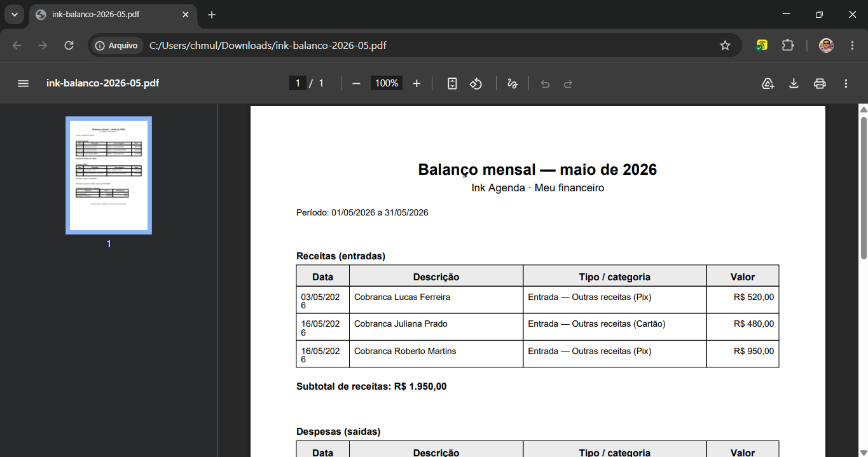Edit the current page number field
Image resolution: width=868 pixels, height=457 pixels.
point(298,83)
